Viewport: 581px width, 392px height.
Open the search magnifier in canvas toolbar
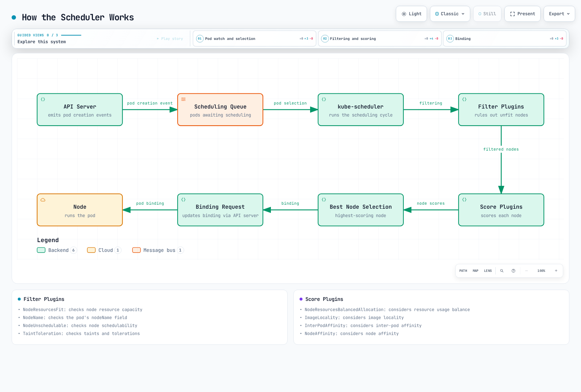coord(502,271)
